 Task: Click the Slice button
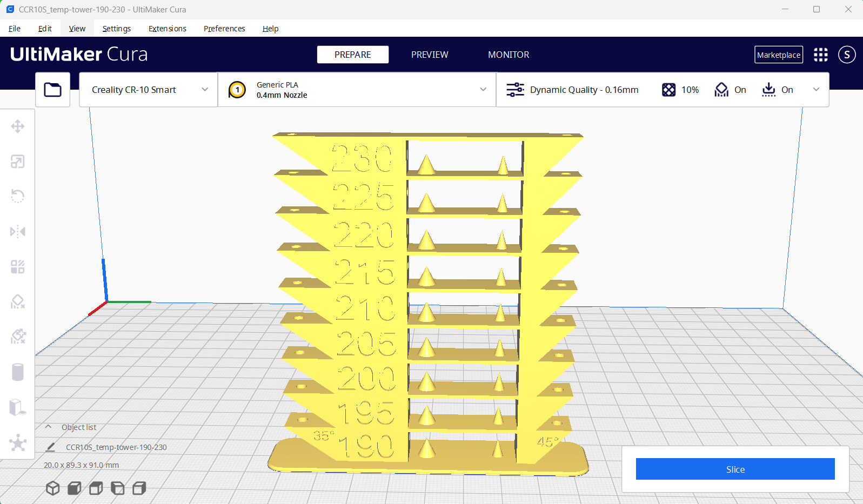pos(735,469)
